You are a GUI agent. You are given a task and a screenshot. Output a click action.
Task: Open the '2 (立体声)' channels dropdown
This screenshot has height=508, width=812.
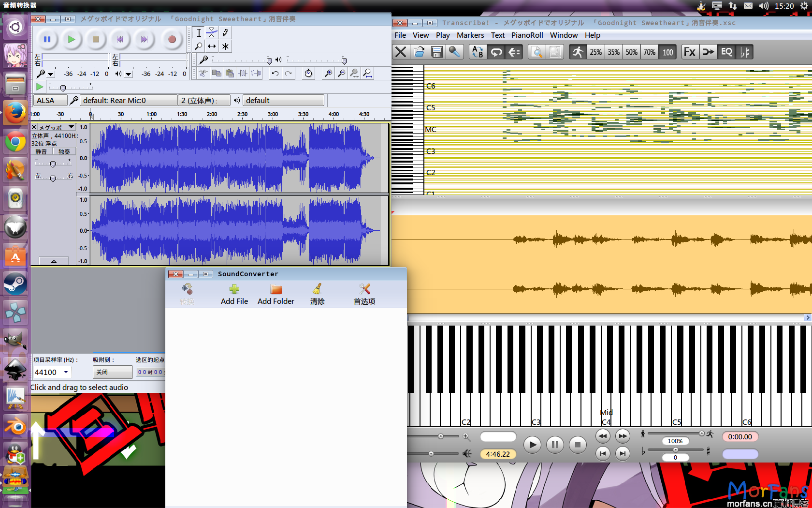click(203, 100)
